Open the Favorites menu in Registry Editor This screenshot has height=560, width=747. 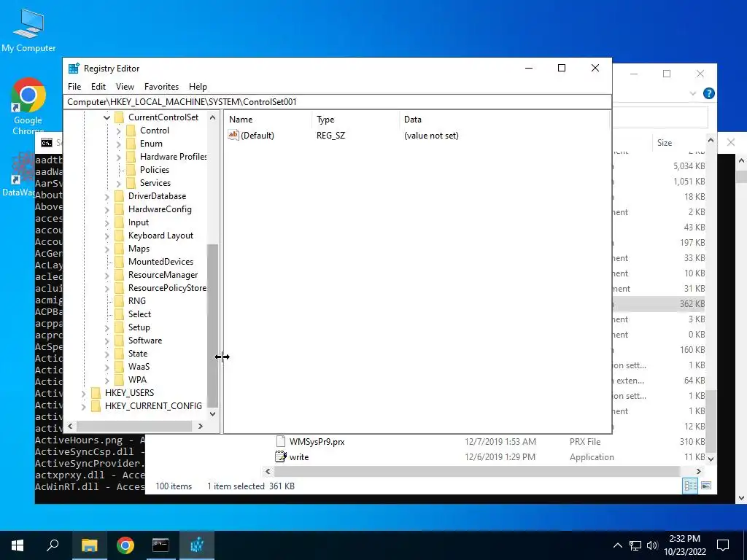click(x=161, y=87)
